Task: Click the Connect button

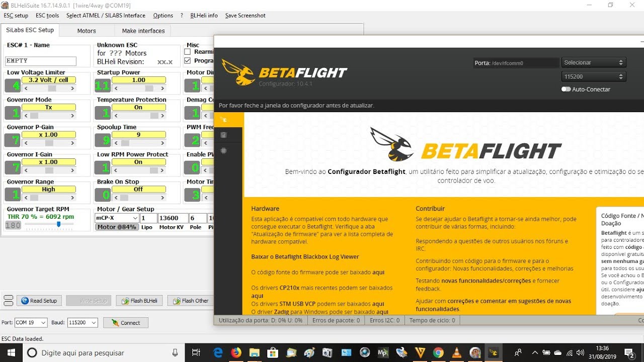Action: click(126, 323)
